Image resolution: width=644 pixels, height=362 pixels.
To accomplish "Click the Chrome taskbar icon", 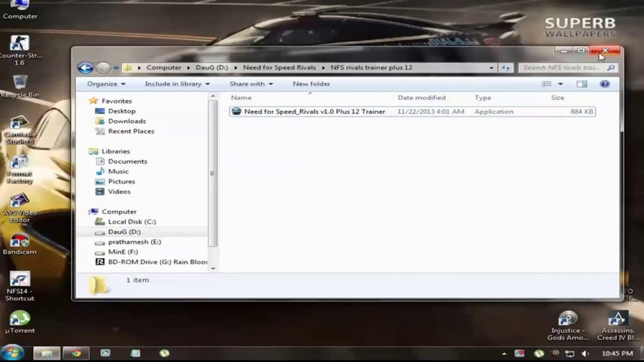I will [x=76, y=353].
